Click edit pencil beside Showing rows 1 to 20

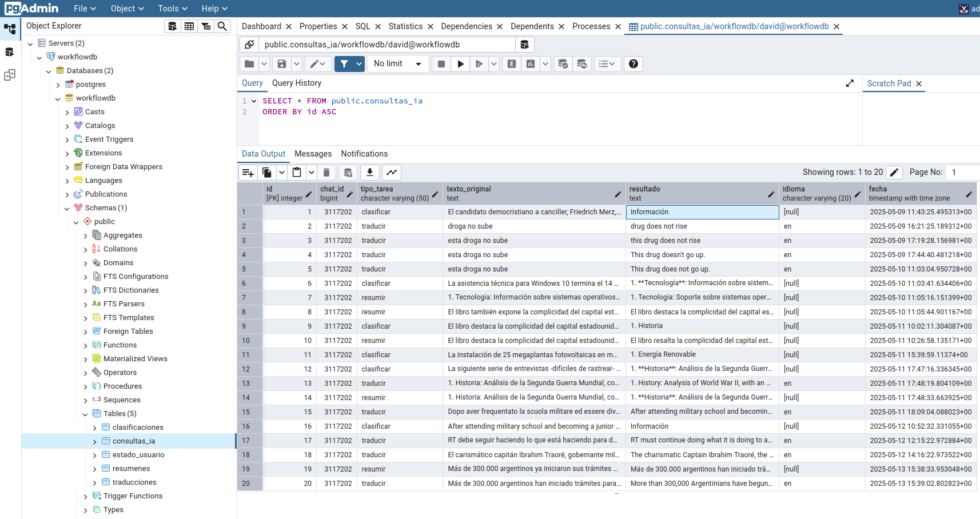click(x=895, y=172)
